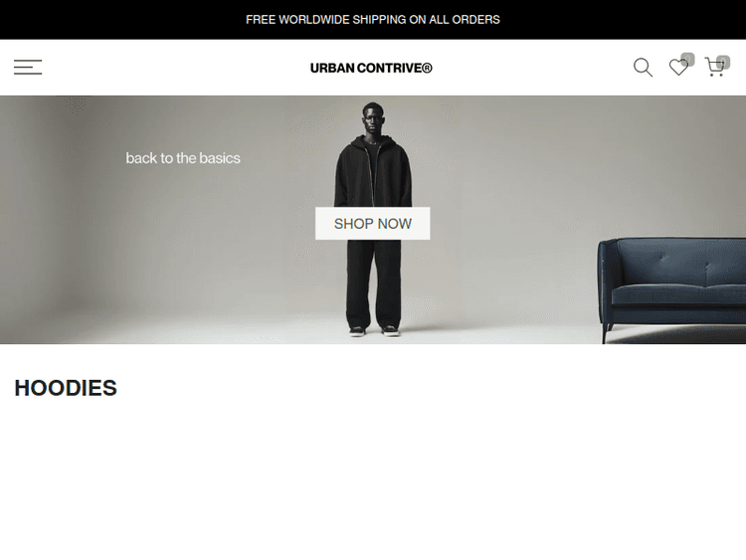The image size is (746, 560).
Task: Click the SHOP NOW button
Action: [373, 223]
